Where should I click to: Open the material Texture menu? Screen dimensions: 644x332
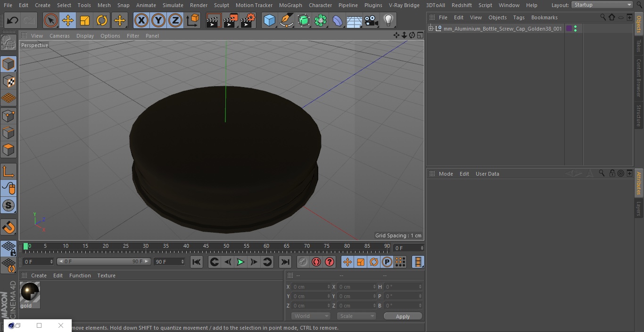click(106, 275)
